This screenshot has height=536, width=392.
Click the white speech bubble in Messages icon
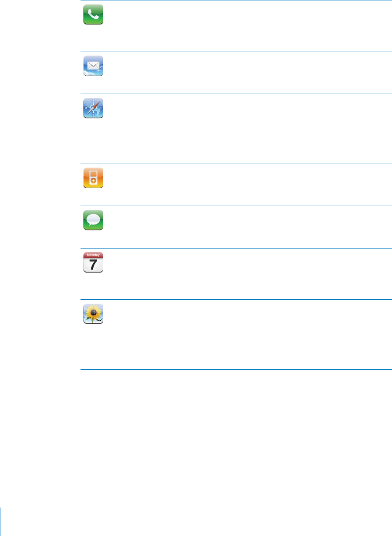(93, 220)
